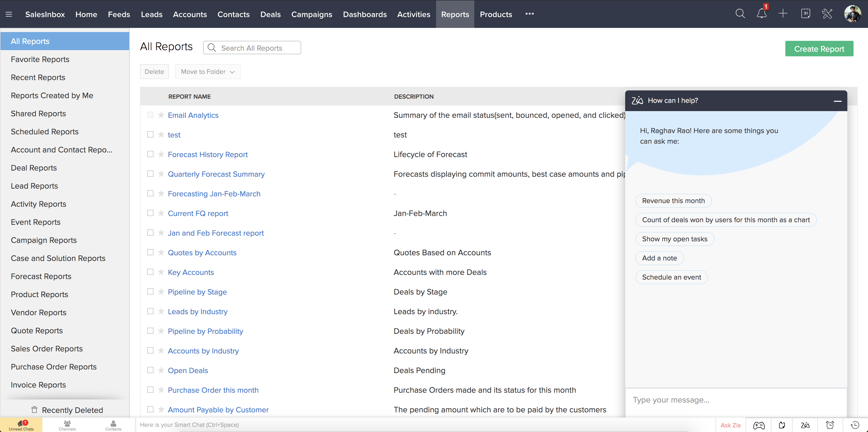This screenshot has width=868, height=432.
Task: Open Forecast Reports folder in sidebar
Action: [41, 276]
